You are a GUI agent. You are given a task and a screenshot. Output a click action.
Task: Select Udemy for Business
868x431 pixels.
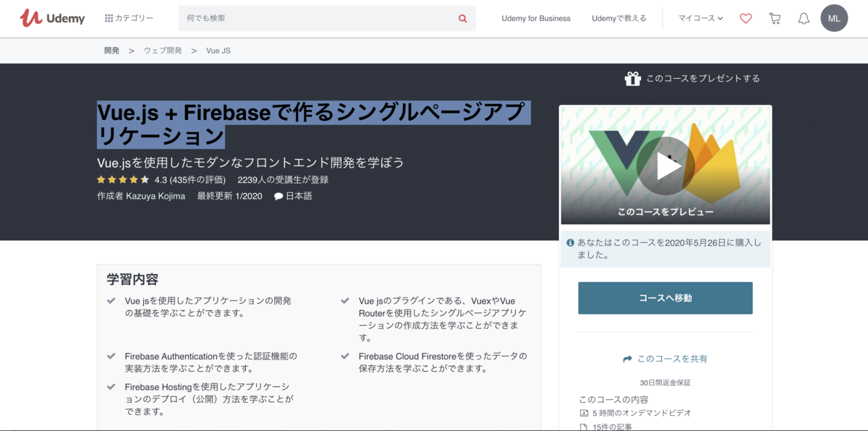(535, 18)
